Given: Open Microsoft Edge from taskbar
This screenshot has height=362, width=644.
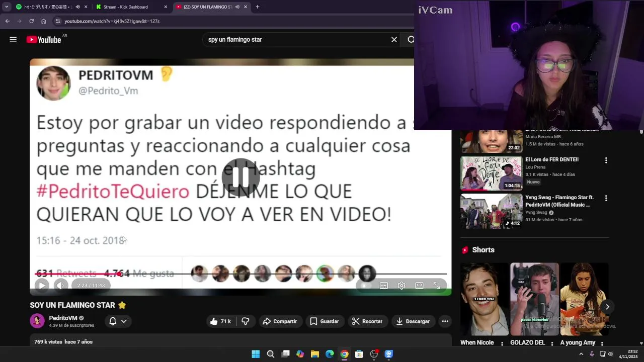Looking at the screenshot, I should tap(330, 354).
